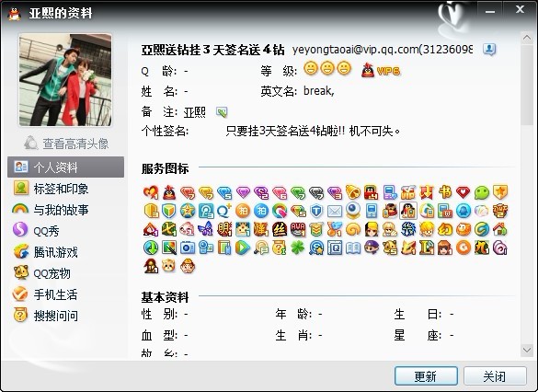Click the shield with green-orange cube icon
This screenshot has width=538, height=392.
click(x=169, y=211)
